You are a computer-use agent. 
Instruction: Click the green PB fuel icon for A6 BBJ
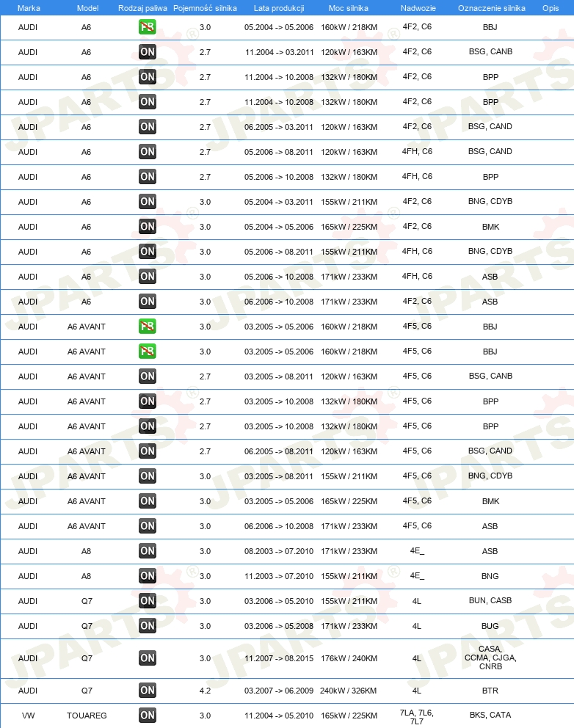tap(148, 27)
